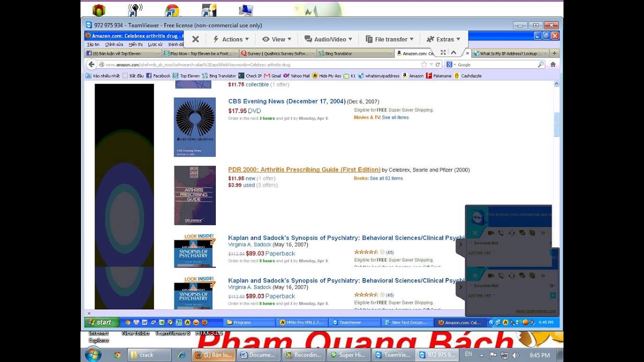This screenshot has height=362, width=644.
Task: Switch to Play Now Top Eleven tab
Action: 201,53
